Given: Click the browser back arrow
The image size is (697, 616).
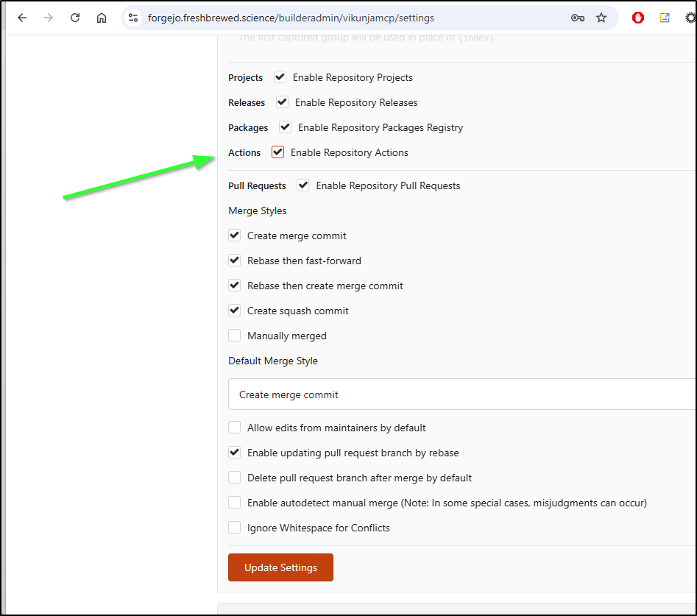Looking at the screenshot, I should 22,18.
